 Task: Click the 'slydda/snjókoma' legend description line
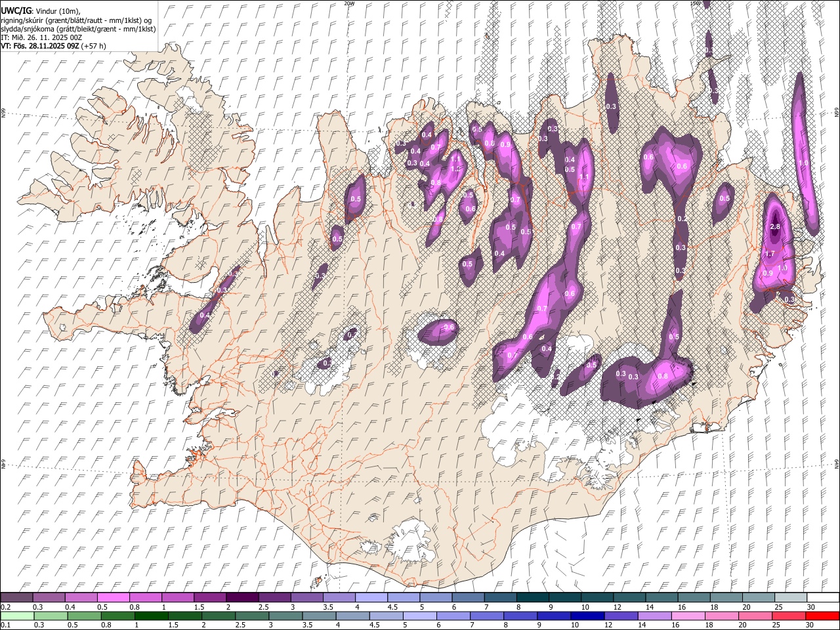pyautogui.click(x=78, y=29)
